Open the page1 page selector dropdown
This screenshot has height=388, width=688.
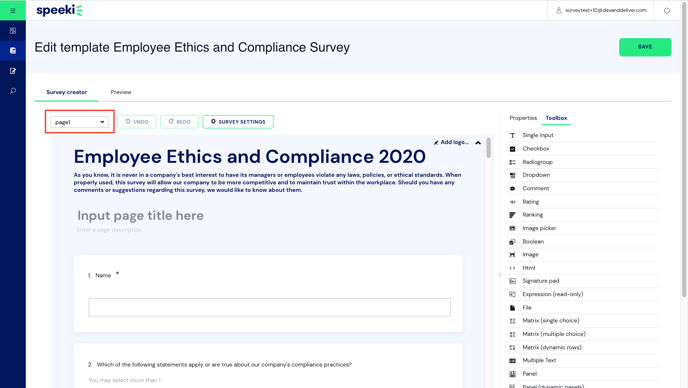click(79, 122)
